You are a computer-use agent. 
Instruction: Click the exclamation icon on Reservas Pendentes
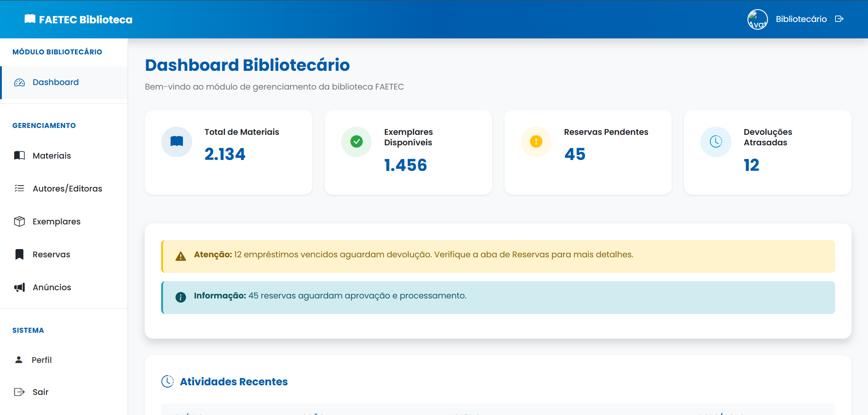pos(536,142)
